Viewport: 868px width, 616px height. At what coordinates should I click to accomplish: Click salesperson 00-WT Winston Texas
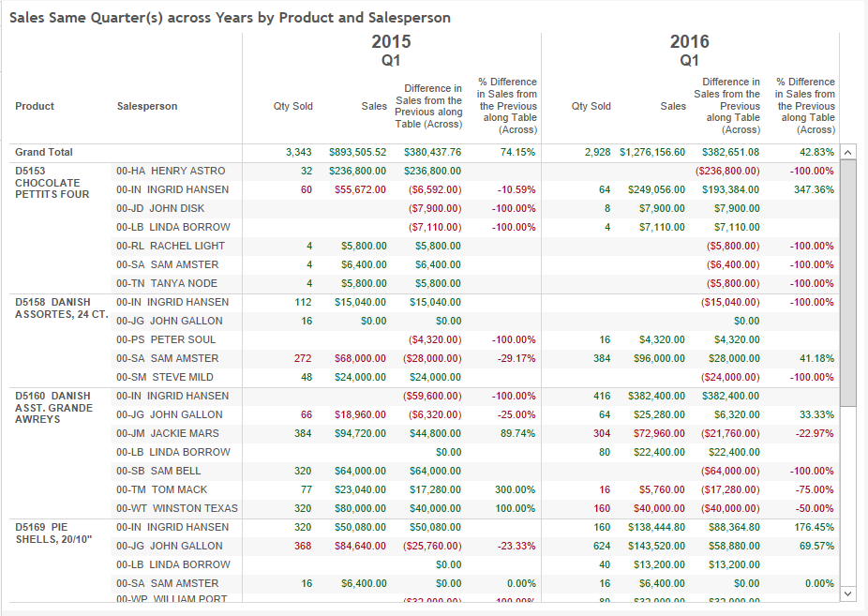point(177,508)
